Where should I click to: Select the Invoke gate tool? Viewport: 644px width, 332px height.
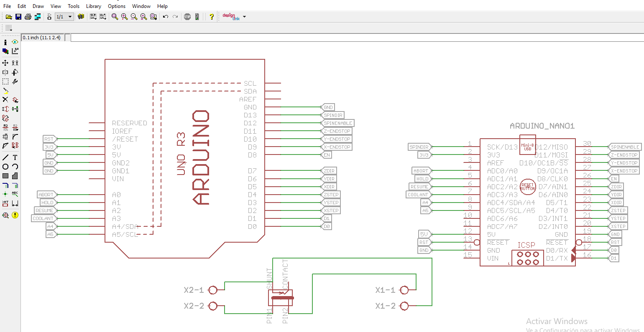15,146
